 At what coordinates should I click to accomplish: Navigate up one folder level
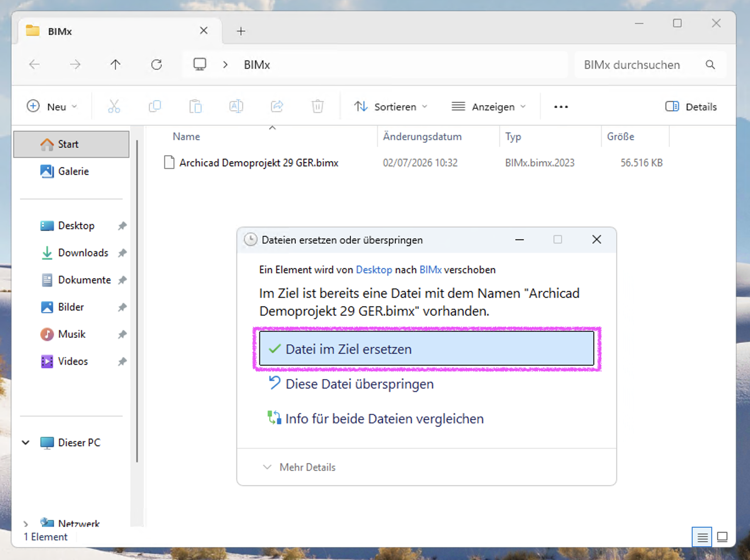click(115, 64)
